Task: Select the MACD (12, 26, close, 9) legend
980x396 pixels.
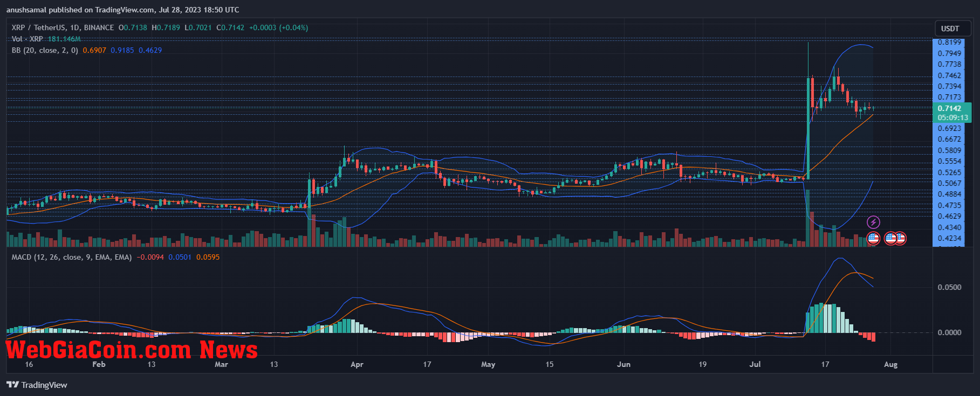Action: pyautogui.click(x=72, y=257)
